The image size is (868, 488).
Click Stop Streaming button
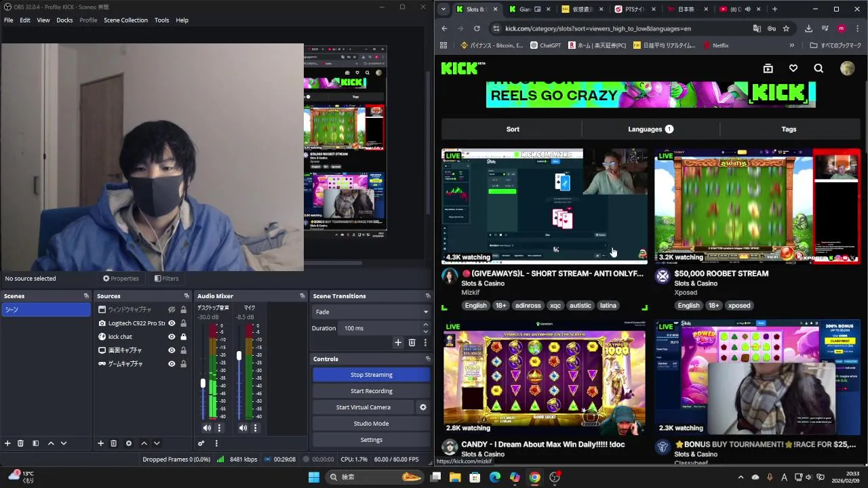[x=371, y=375]
